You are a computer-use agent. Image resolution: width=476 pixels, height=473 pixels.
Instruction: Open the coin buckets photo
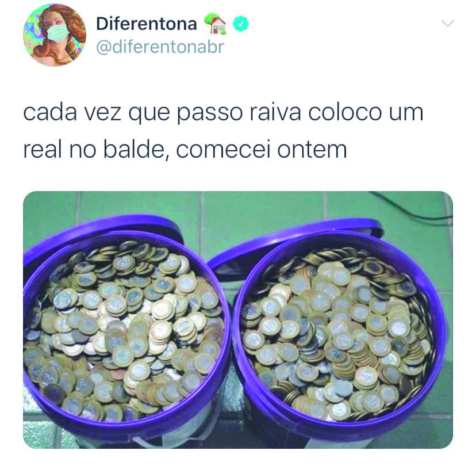[238, 319]
